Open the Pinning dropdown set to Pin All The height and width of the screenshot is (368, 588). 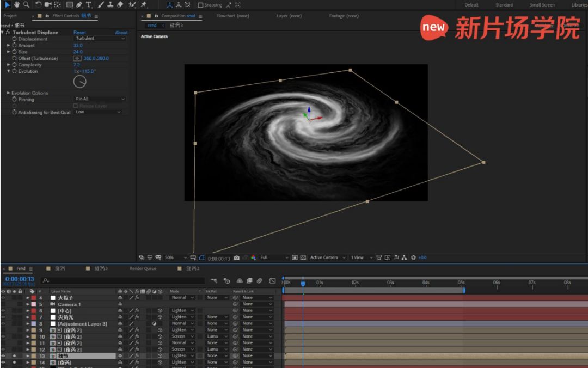(x=100, y=99)
